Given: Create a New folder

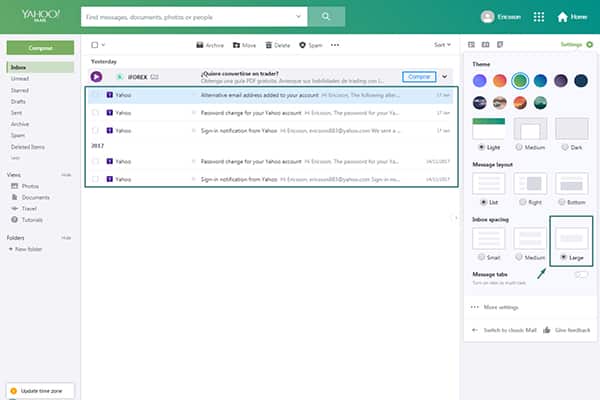Looking at the screenshot, I should [x=25, y=249].
